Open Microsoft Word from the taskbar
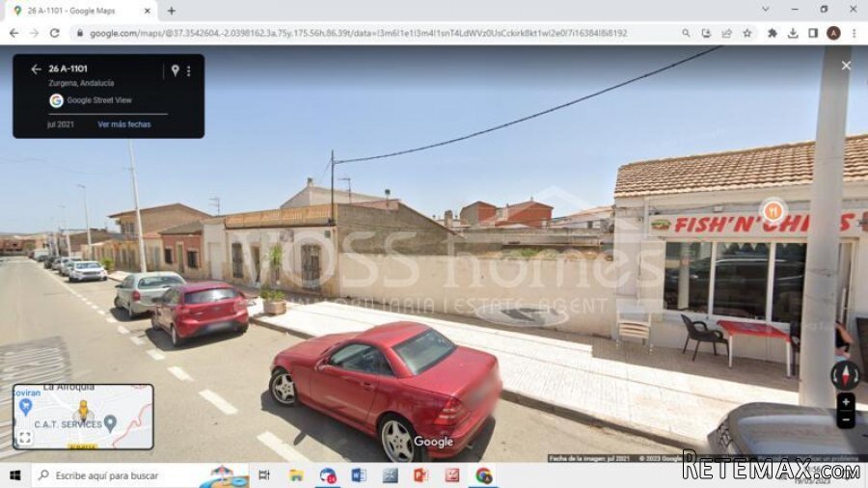This screenshot has height=488, width=868. [359, 475]
